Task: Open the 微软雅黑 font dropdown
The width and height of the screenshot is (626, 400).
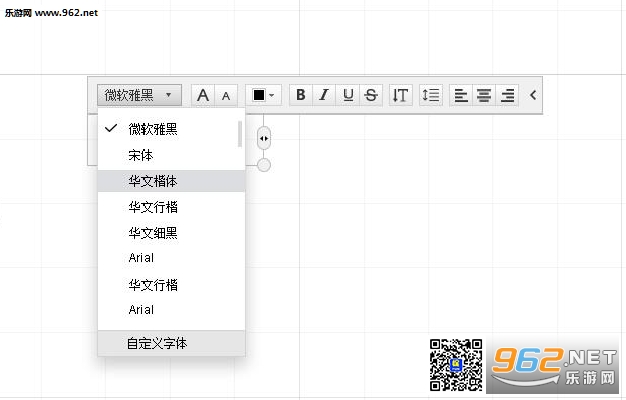Action: point(139,95)
